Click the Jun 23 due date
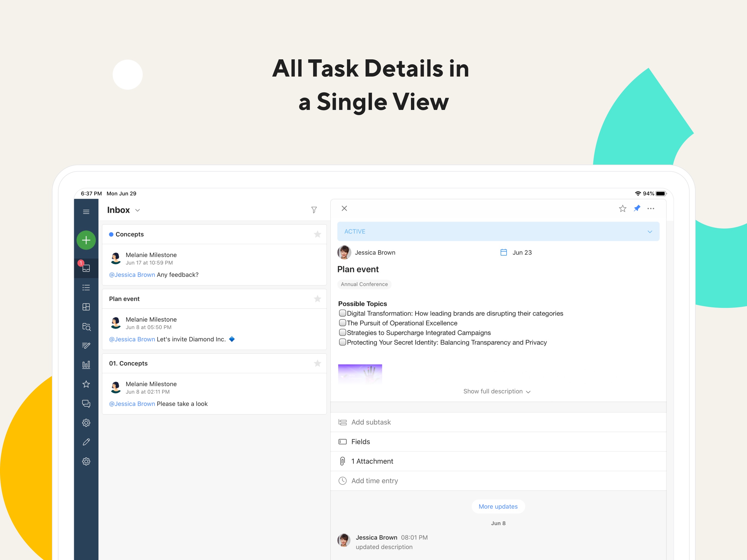Viewport: 747px width, 560px height. coord(522,252)
